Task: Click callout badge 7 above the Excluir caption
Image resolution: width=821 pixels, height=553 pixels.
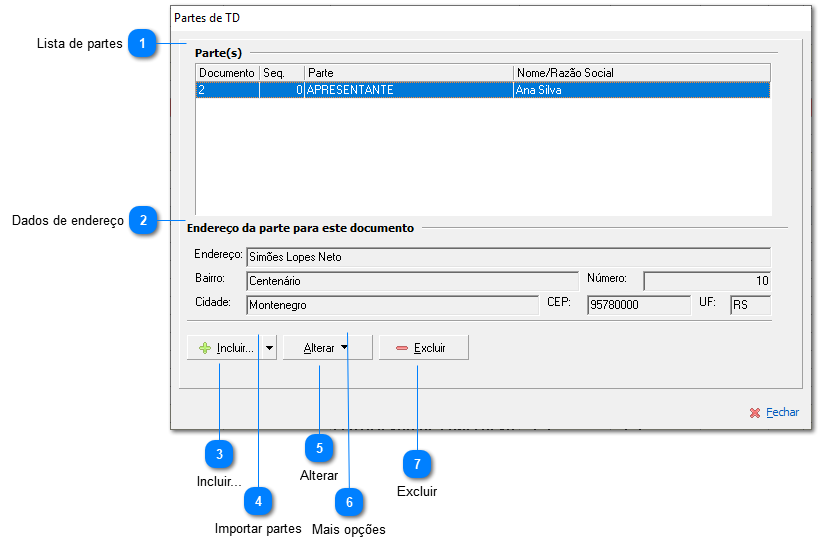Action: point(417,464)
